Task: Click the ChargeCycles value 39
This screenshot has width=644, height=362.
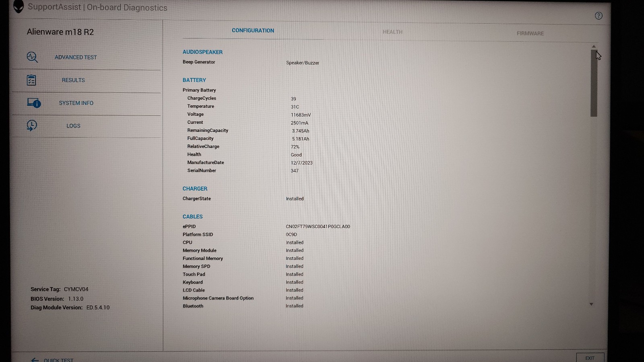Action: coord(293,99)
